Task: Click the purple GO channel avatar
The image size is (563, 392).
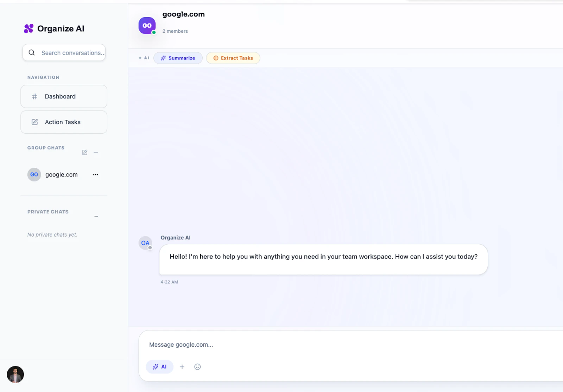Action: 147,26
